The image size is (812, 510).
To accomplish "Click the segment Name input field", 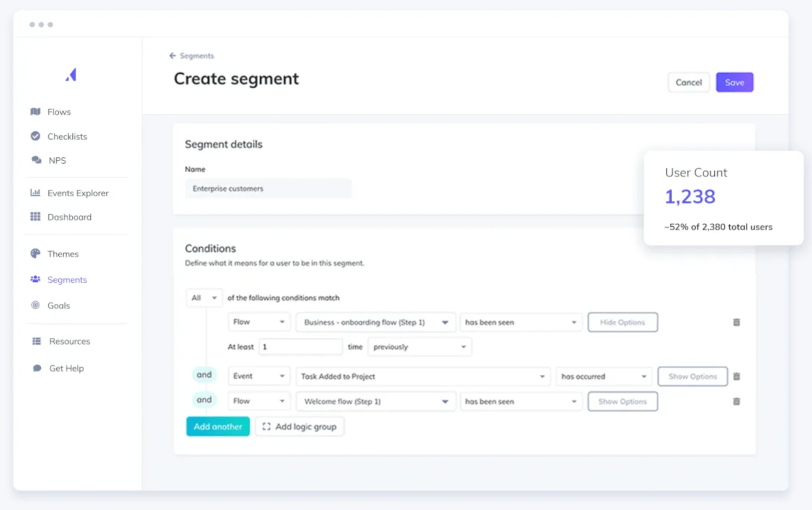I will pyautogui.click(x=268, y=189).
